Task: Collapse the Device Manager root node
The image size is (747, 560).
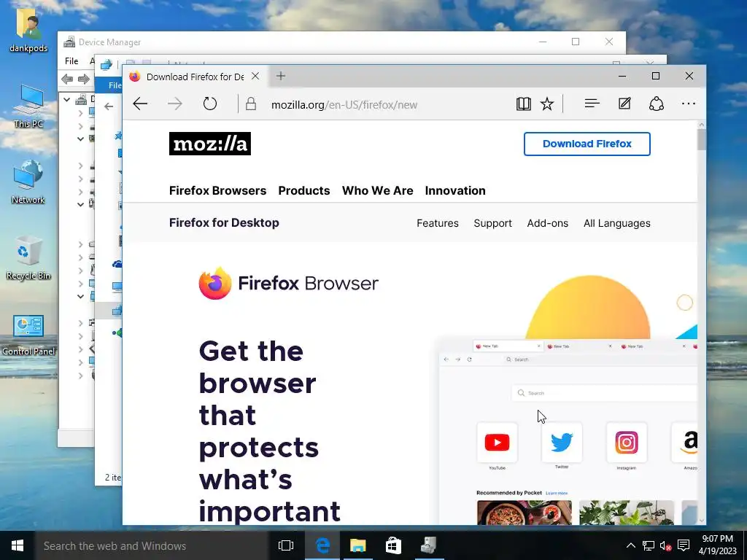Action: pyautogui.click(x=67, y=99)
